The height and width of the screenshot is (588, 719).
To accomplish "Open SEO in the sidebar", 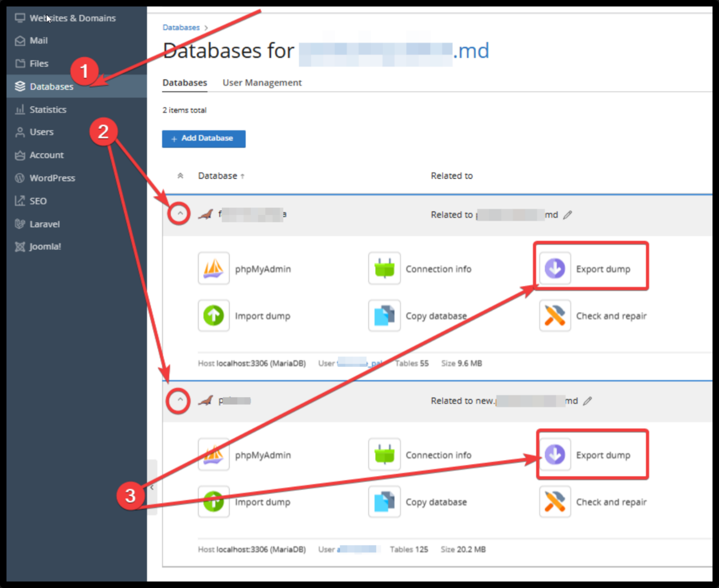I will (x=76, y=201).
